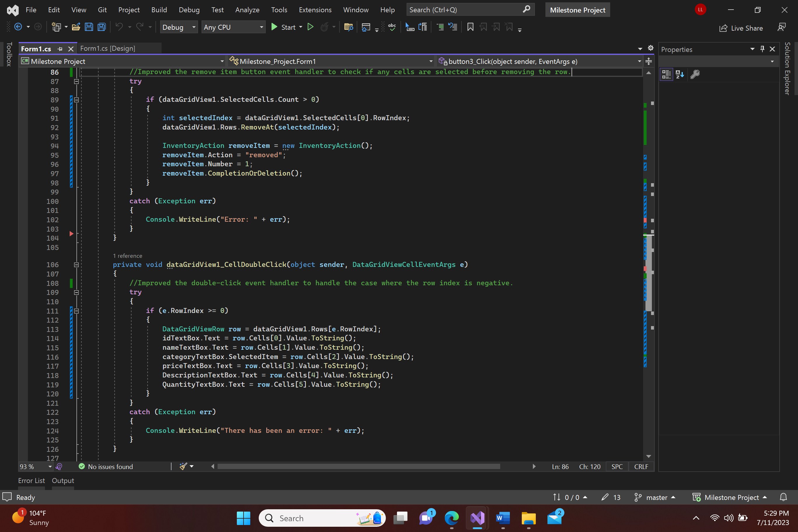
Task: Toggle the pin on the Form1.cs tab
Action: [60, 49]
